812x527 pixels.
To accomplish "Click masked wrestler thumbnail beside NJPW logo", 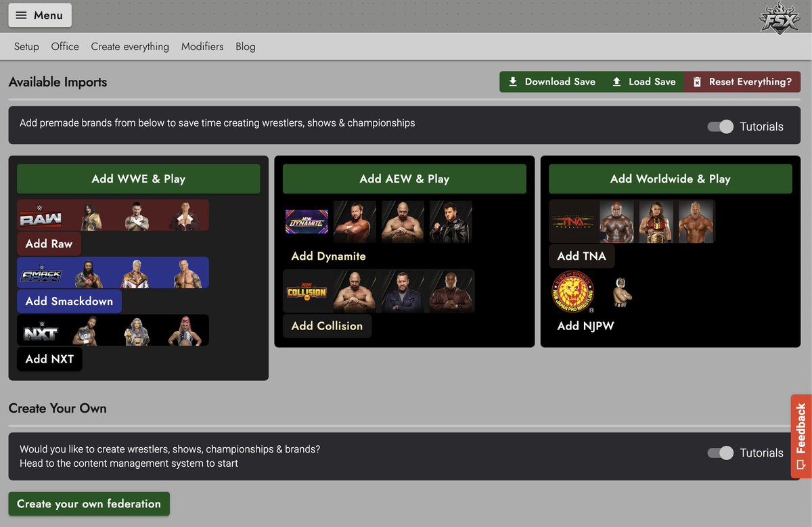I will coord(623,292).
